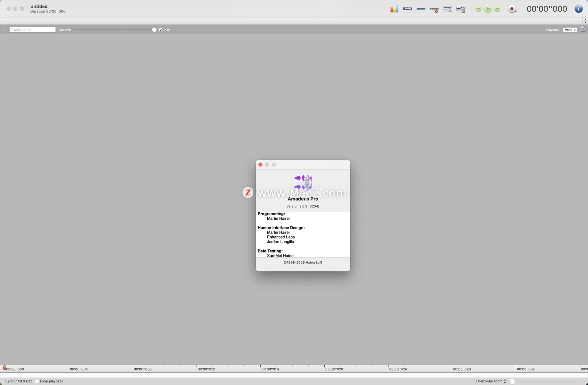
Task: Open the Playback front channel dropdown
Action: point(570,30)
